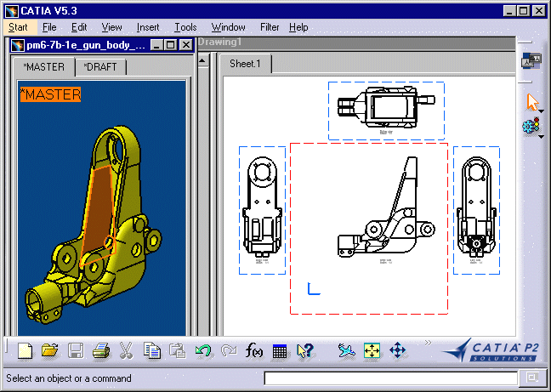Click the Copy icon
Image resolution: width=551 pixels, height=392 pixels.
pos(152,350)
